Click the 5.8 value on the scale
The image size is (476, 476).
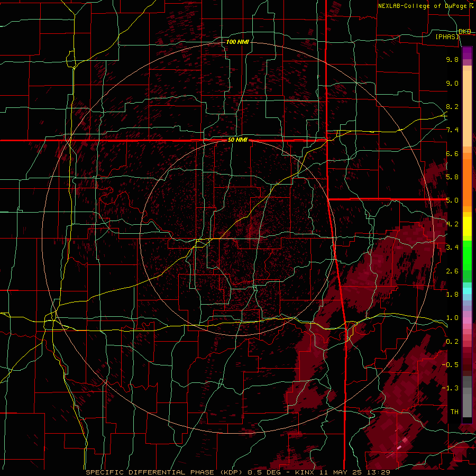tap(452, 177)
